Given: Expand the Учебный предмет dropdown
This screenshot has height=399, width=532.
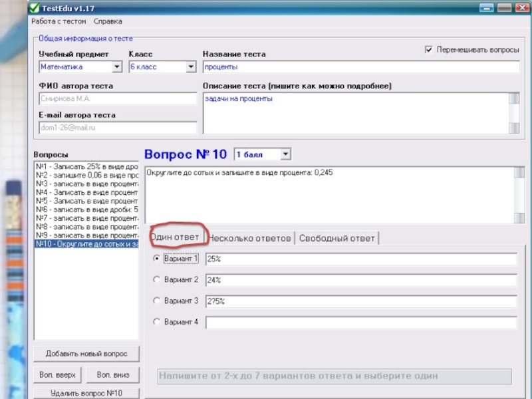Looking at the screenshot, I should click(x=117, y=67).
